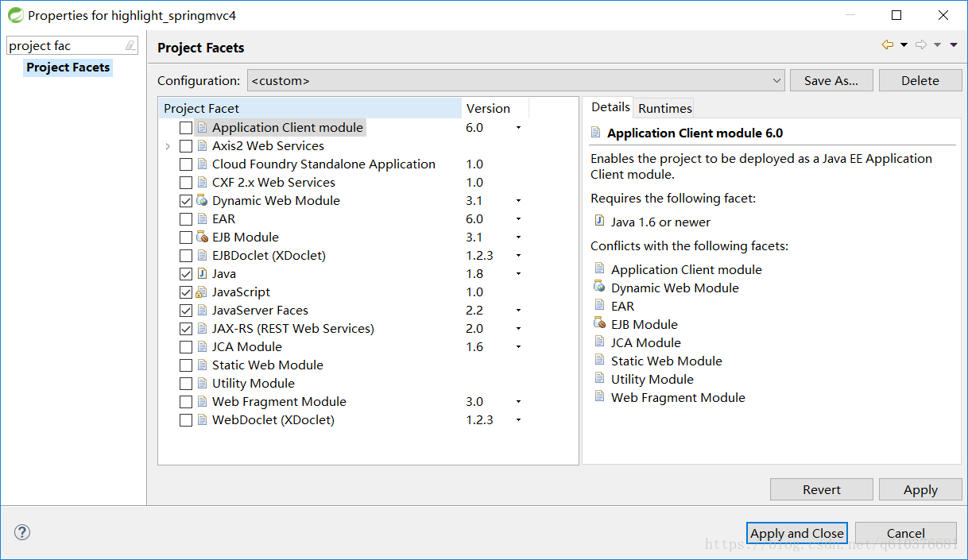The image size is (968, 560).
Task: Click the Java 1.6 or newer icon
Action: click(599, 221)
